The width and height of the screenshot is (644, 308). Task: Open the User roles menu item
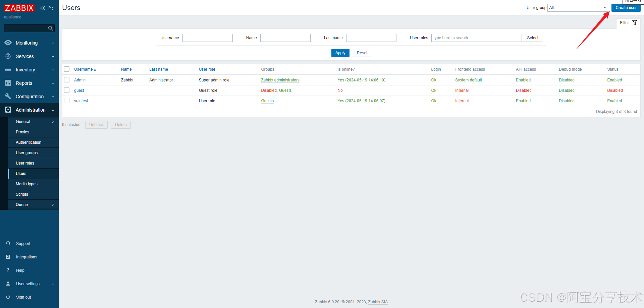tap(33, 163)
